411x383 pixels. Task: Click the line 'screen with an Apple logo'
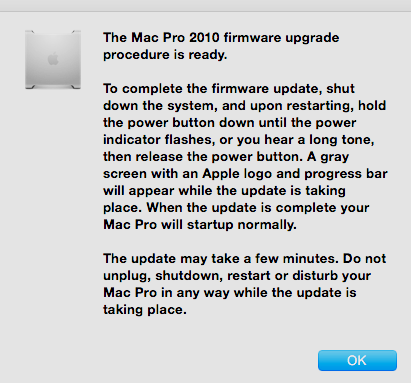pos(245,174)
